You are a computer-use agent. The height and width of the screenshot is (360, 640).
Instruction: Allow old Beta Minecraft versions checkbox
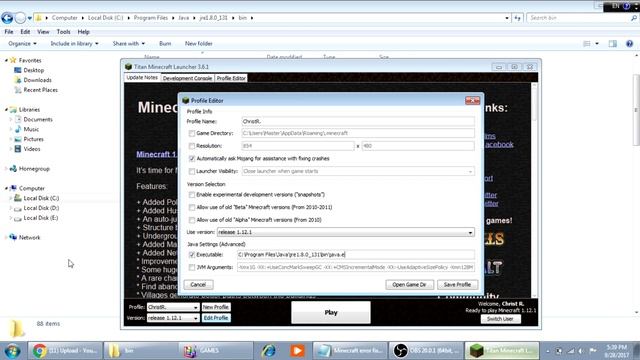192,207
